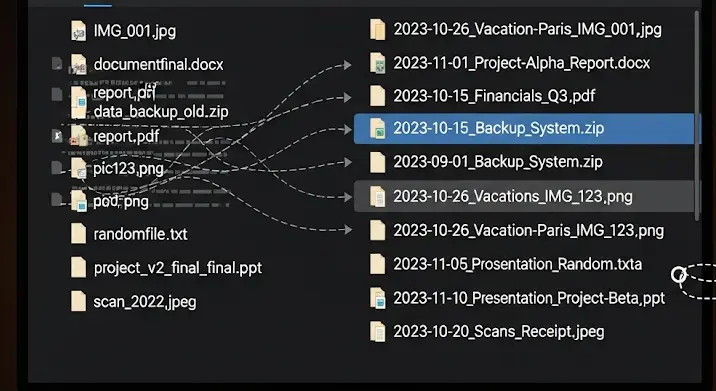Click the Presentation_Project-Beta.ppt file icon
Viewport: 716px width, 391px height.
tap(378, 298)
